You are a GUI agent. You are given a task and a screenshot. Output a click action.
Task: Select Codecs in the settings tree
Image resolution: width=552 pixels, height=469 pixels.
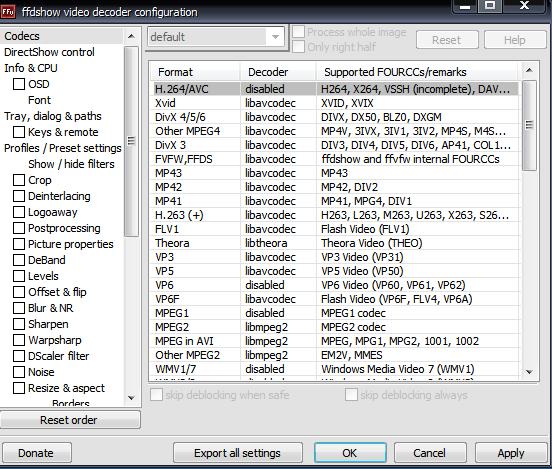(x=22, y=36)
